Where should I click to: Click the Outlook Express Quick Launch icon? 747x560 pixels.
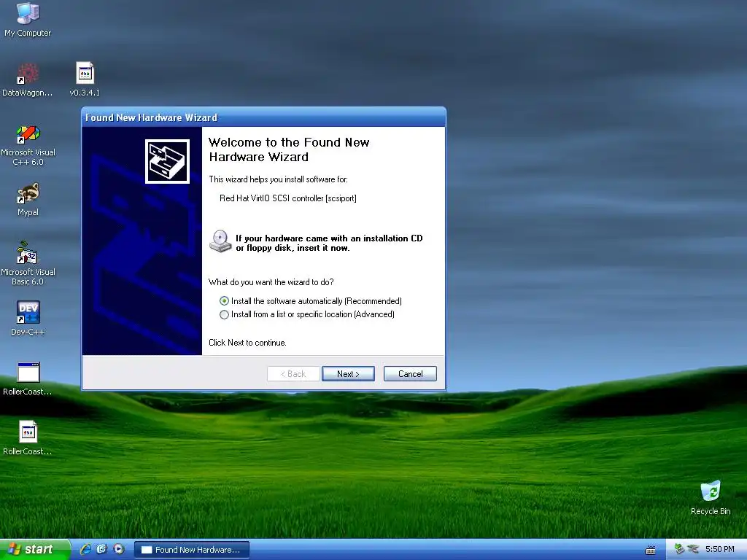tap(102, 549)
